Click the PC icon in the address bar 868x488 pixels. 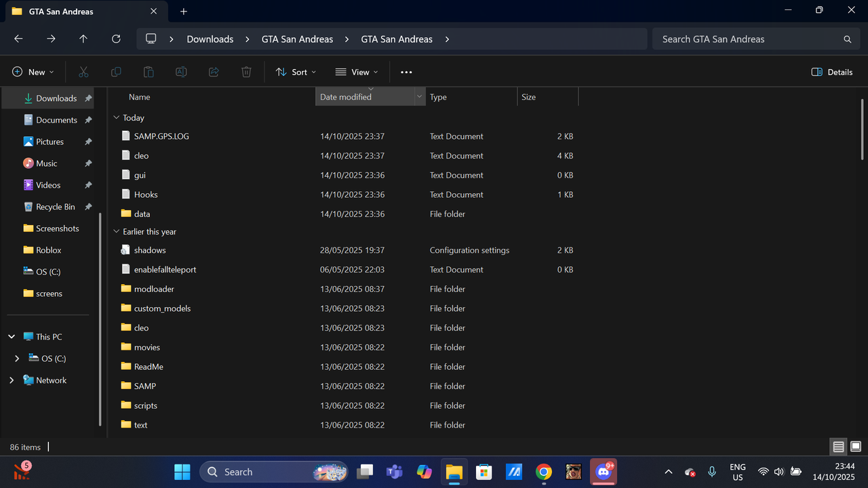click(x=151, y=39)
